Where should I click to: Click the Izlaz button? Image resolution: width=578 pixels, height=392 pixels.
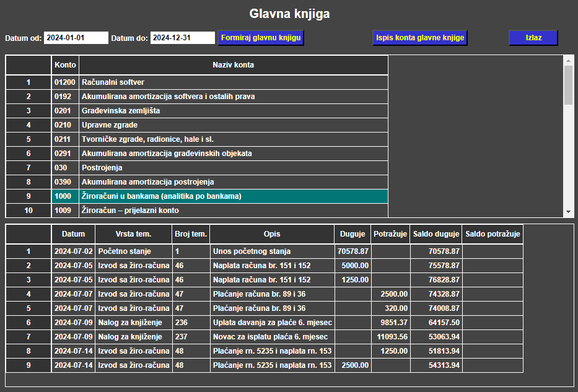pos(533,38)
